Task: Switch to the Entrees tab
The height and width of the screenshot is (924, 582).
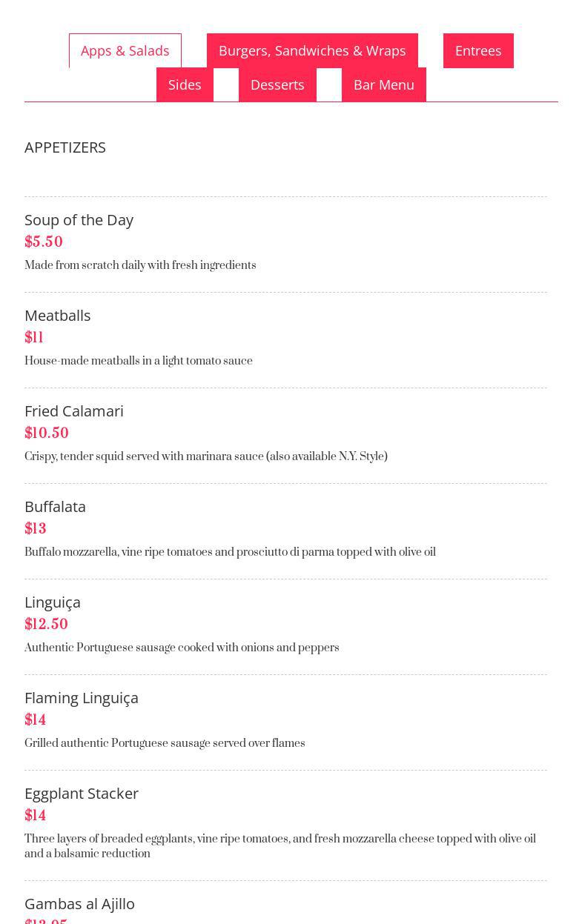Action: coord(478,50)
